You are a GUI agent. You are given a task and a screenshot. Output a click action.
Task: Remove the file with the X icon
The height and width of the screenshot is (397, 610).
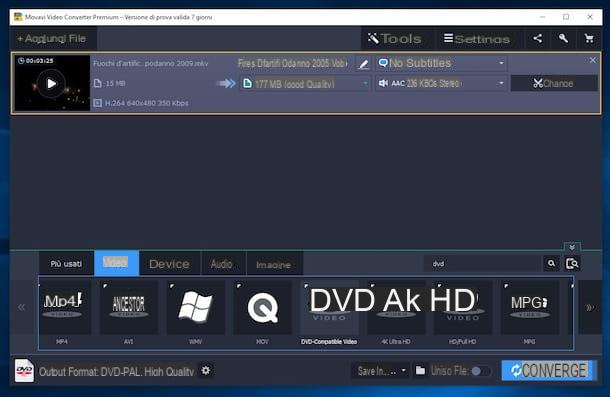(592, 60)
